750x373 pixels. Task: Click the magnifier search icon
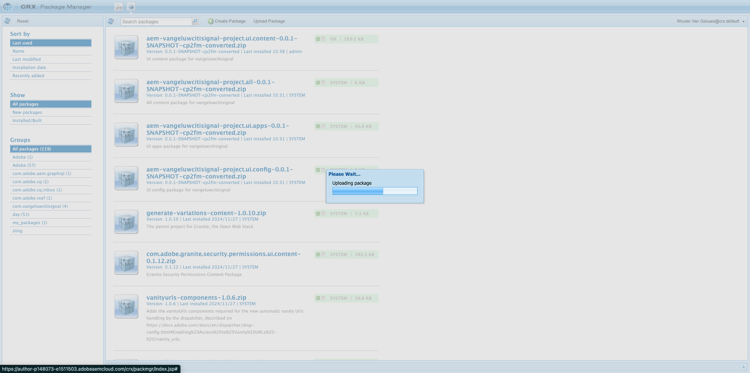coord(195,22)
